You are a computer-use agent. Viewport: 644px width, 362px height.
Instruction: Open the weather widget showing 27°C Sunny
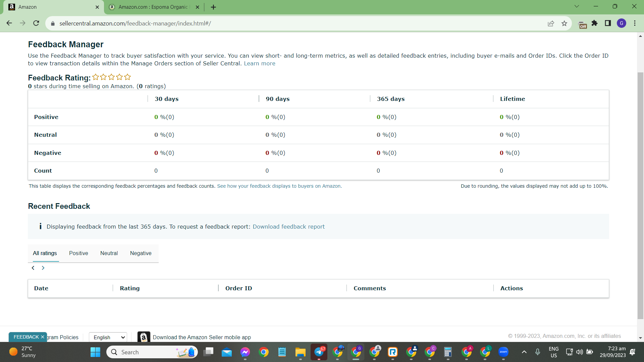point(23,352)
